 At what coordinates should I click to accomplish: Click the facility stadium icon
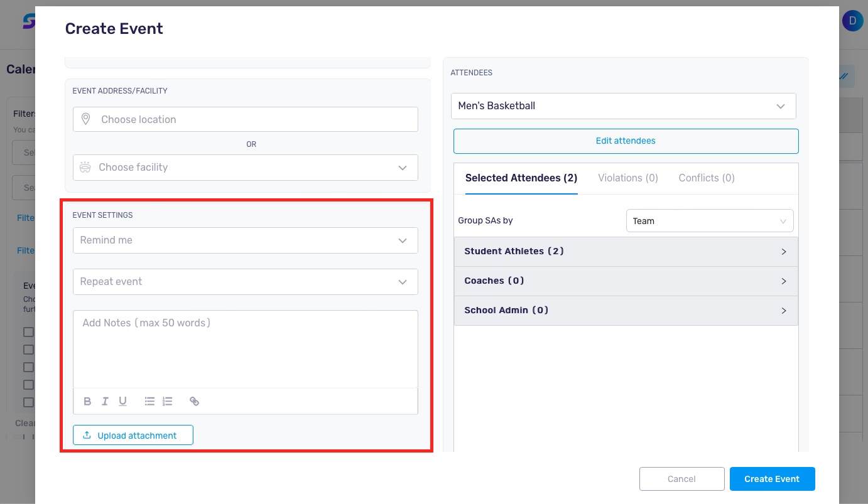pyautogui.click(x=85, y=168)
